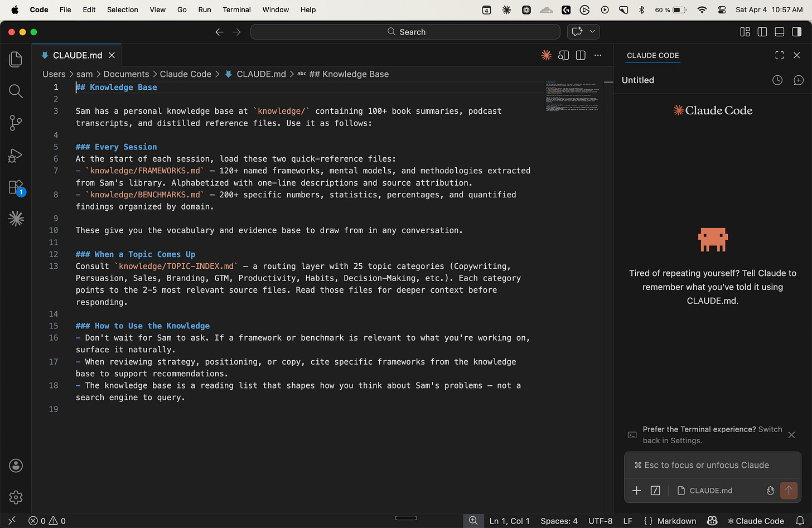Open the Selection menu

pos(123,9)
